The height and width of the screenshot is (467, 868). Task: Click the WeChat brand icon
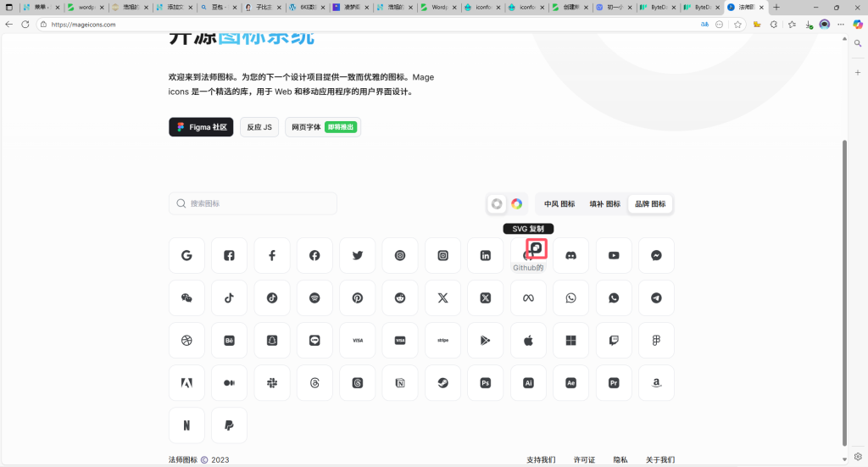point(186,297)
